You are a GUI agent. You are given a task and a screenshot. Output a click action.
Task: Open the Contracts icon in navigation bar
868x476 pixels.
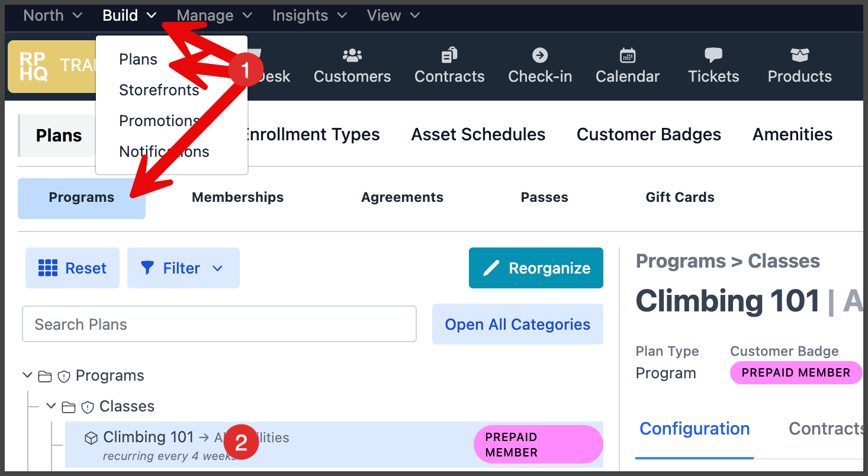(449, 56)
